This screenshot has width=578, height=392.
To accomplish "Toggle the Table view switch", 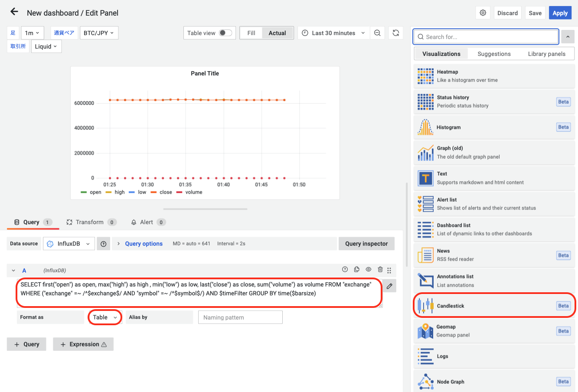I will (x=225, y=33).
